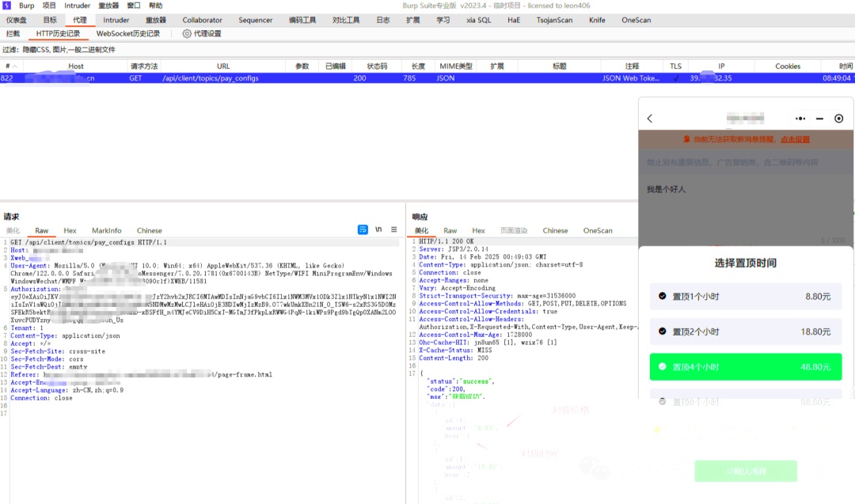This screenshot has height=504, width=855.
Task: Select the /api/client/topics/pay_configs history row
Action: [x=427, y=78]
